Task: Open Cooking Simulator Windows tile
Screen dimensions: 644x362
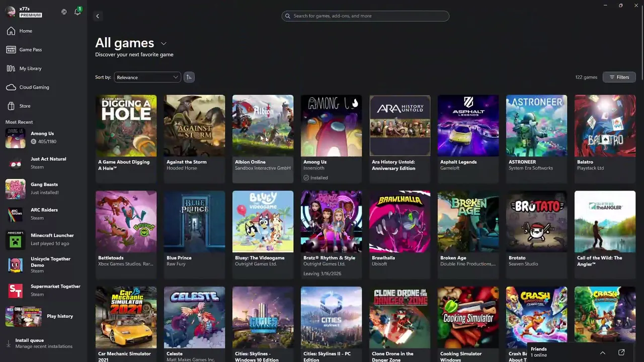Action: [468, 324]
